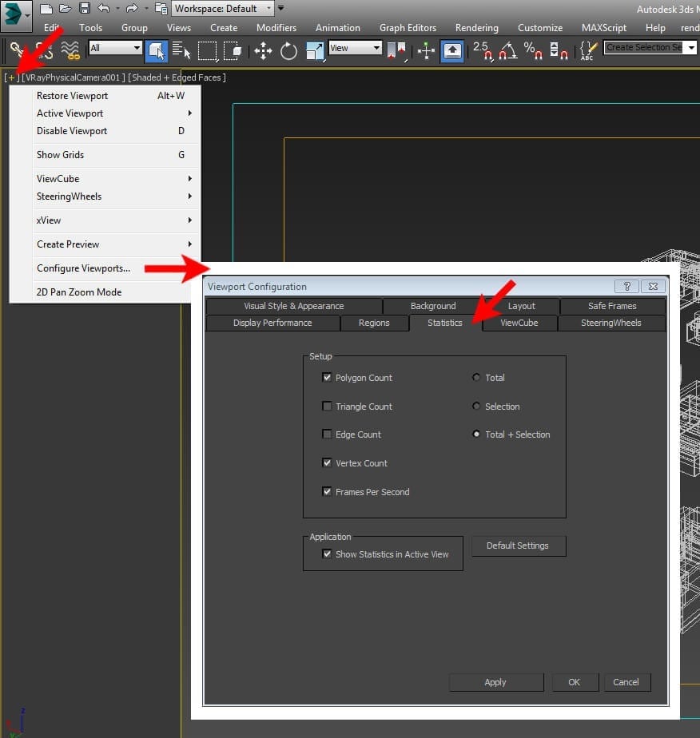Image resolution: width=700 pixels, height=738 pixels.
Task: Click the Select and Link icon
Action: pyautogui.click(x=16, y=51)
